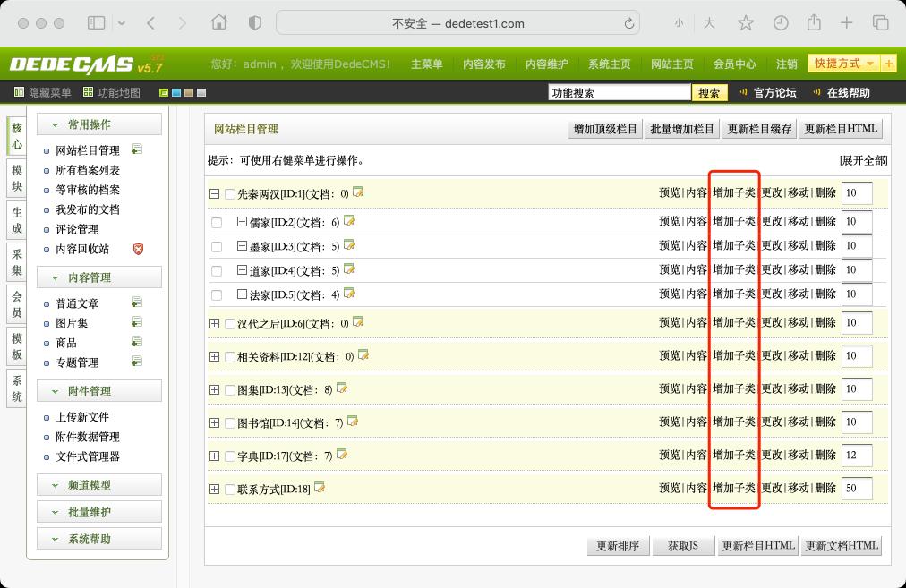Click add icon next to 图片集
Screen dimensions: 906x588
[x=137, y=322]
